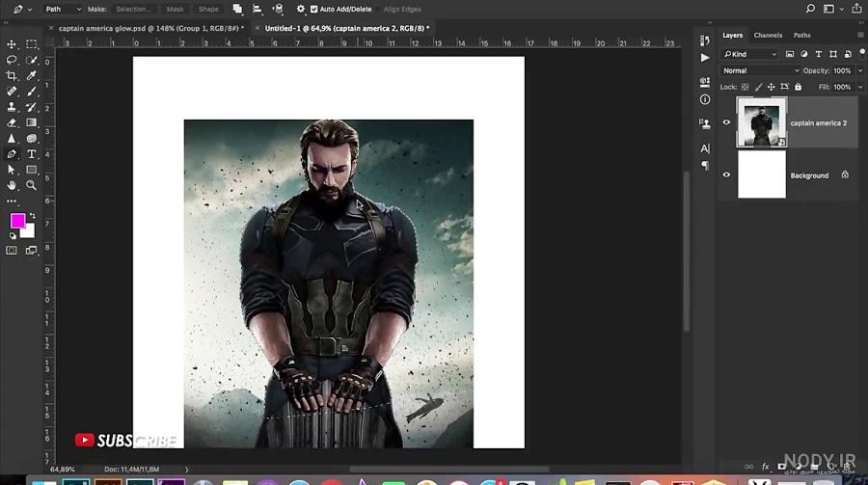868x485 pixels.
Task: Switch to the Channels tab
Action: click(768, 35)
